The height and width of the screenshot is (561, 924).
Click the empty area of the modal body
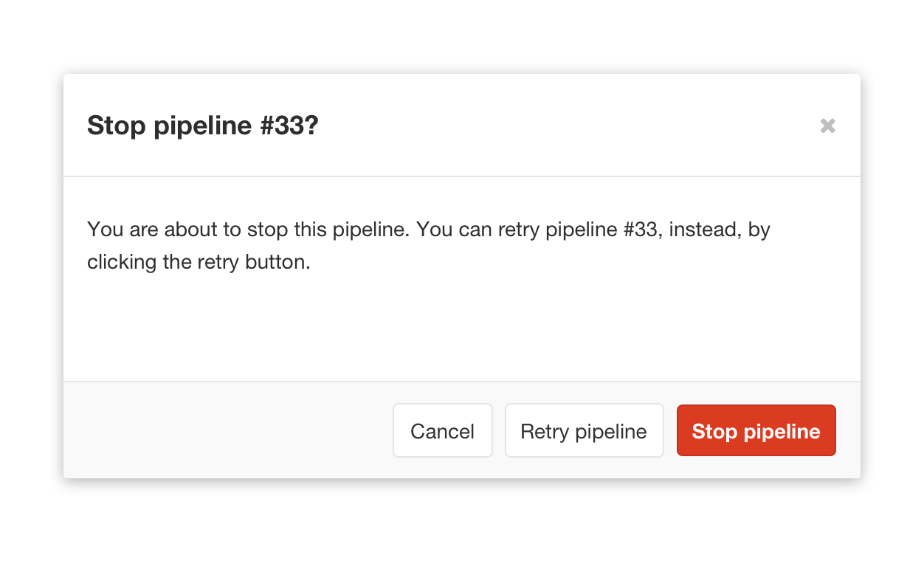(461, 325)
